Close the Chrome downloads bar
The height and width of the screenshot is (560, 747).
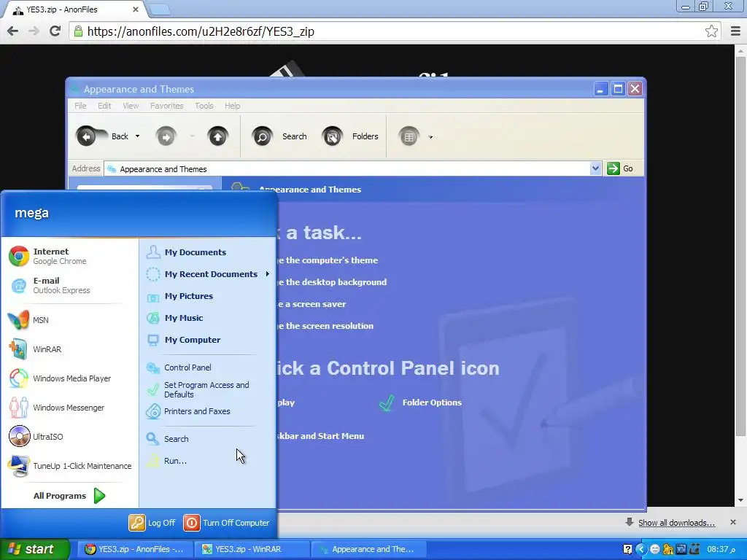(x=733, y=522)
